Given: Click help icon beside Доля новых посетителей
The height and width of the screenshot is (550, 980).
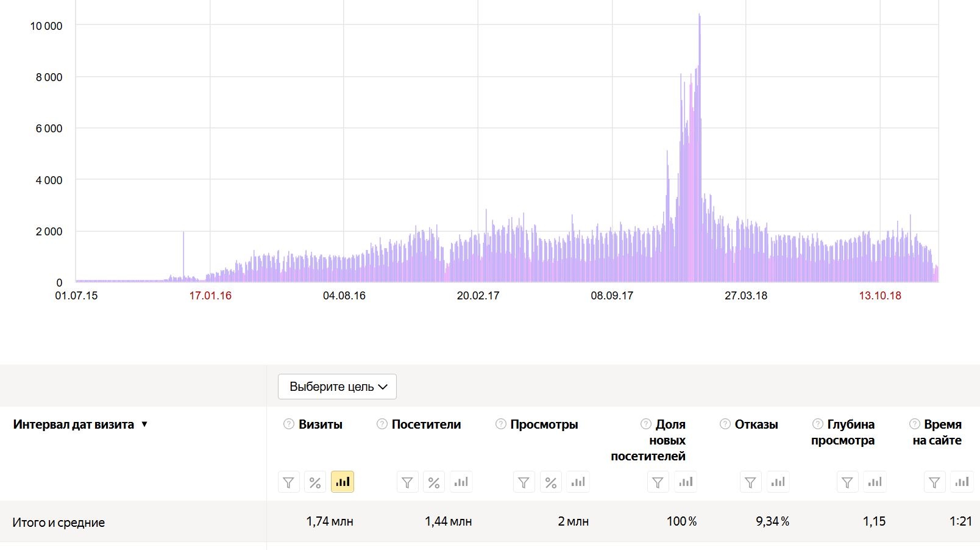Looking at the screenshot, I should (646, 424).
